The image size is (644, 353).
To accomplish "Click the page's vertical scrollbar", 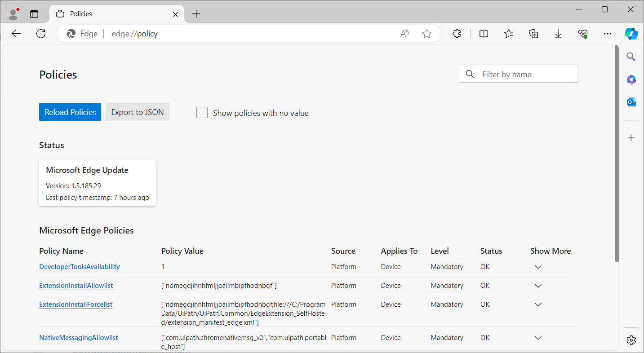I will tap(617, 153).
